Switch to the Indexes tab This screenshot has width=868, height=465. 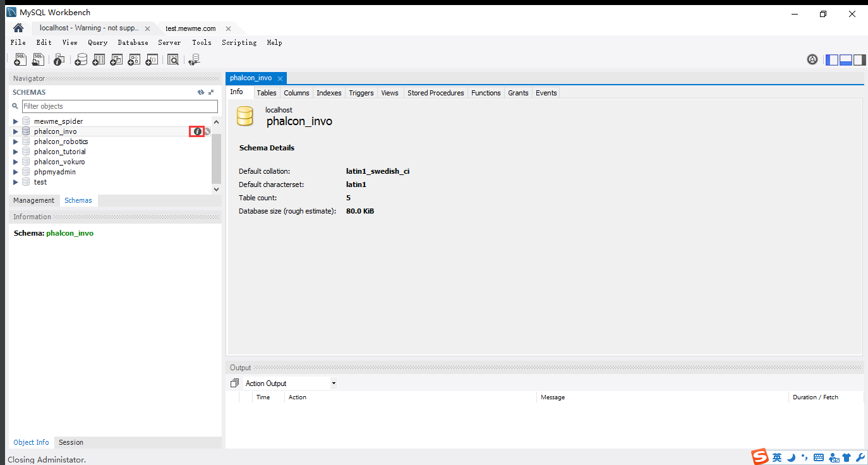(x=329, y=93)
